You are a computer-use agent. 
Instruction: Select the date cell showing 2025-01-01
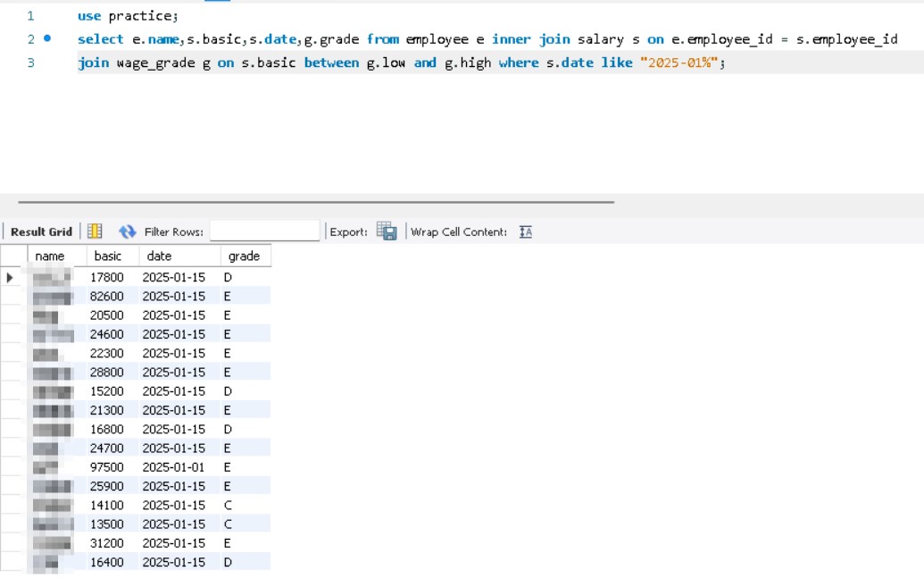[x=173, y=467]
